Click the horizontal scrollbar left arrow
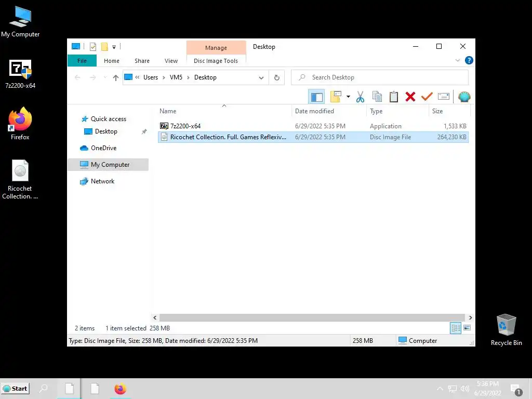Viewport: 532px width, 399px height. (155, 317)
